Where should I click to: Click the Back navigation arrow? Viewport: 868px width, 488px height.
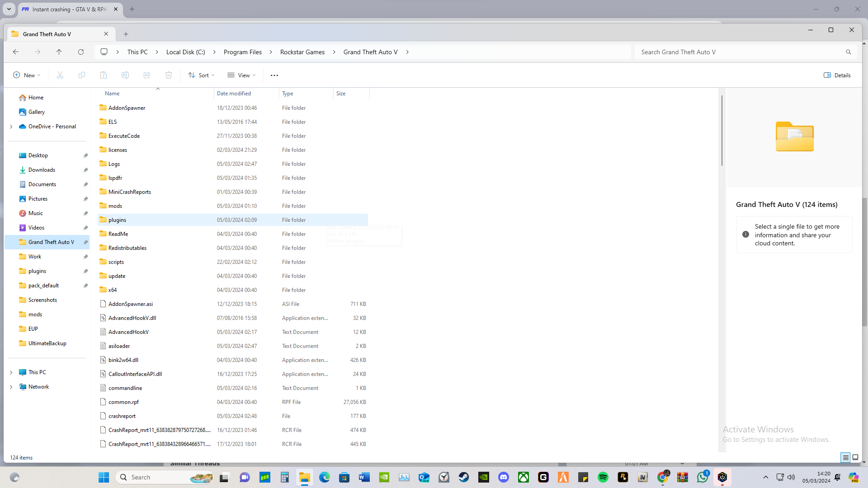click(16, 52)
